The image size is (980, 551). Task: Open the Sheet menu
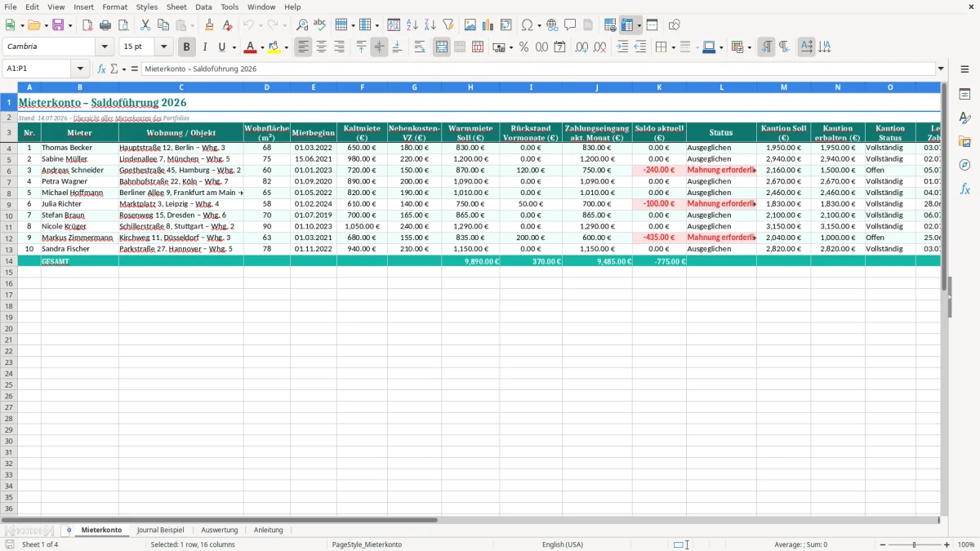[x=177, y=7]
